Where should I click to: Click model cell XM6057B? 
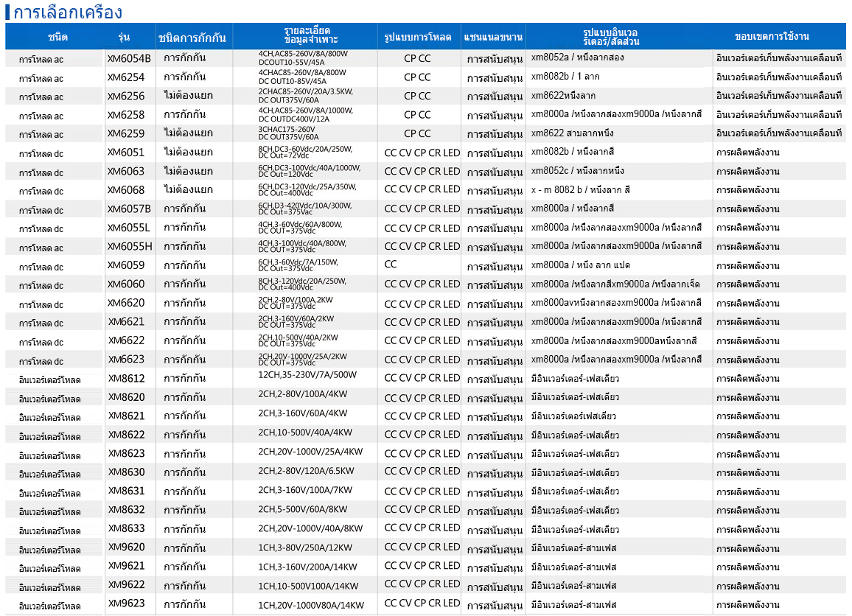129,209
